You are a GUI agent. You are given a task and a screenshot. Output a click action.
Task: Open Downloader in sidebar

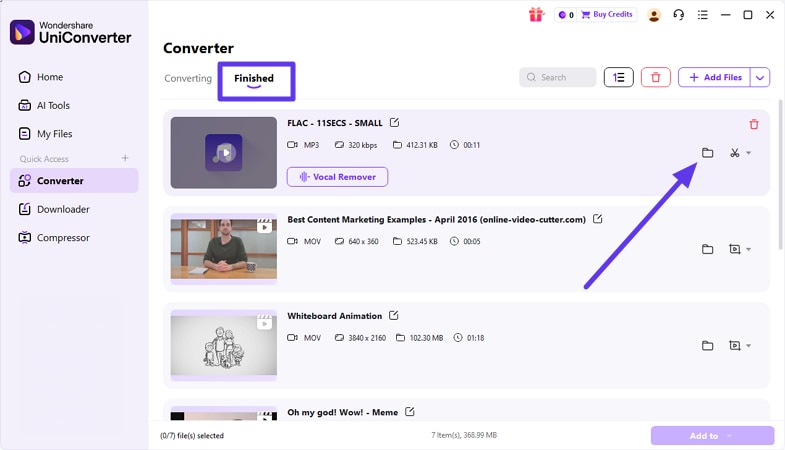[x=74, y=209]
